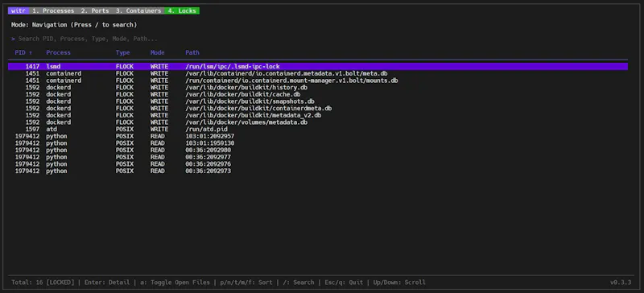Select the 00:36:2092977 lock row
The width and height of the screenshot is (644, 293).
tap(318, 157)
